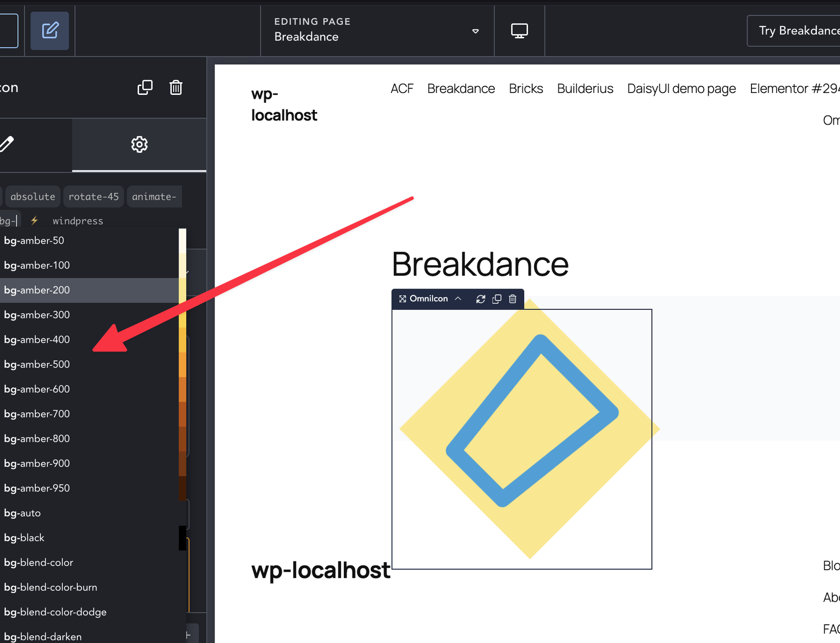This screenshot has width=840, height=643.
Task: Delete element using panel trash icon
Action: pos(176,88)
